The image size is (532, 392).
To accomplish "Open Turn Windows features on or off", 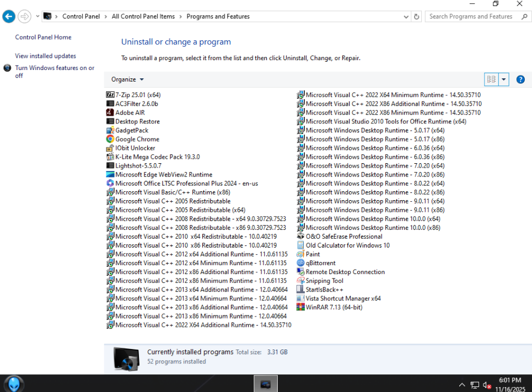I will [55, 72].
